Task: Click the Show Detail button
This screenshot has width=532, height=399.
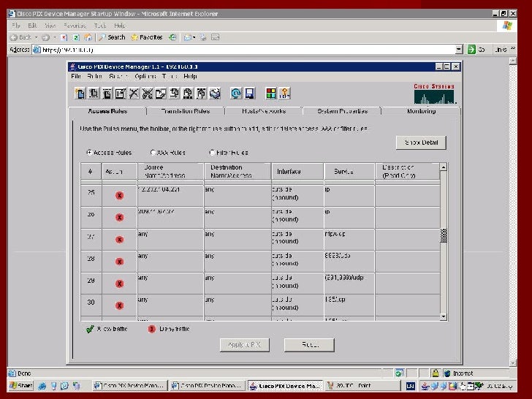Action: (421, 142)
